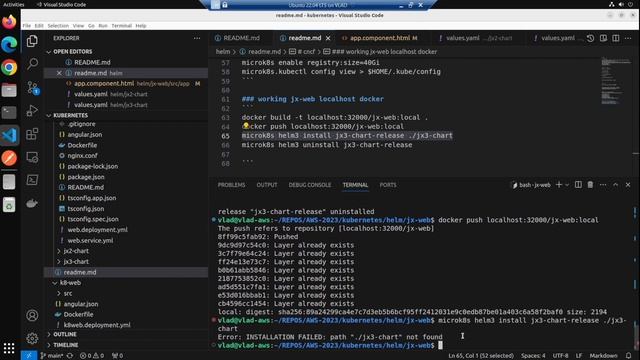Image resolution: width=640 pixels, height=360 pixels.
Task: Show Applications grid in dock
Action: click(9, 348)
